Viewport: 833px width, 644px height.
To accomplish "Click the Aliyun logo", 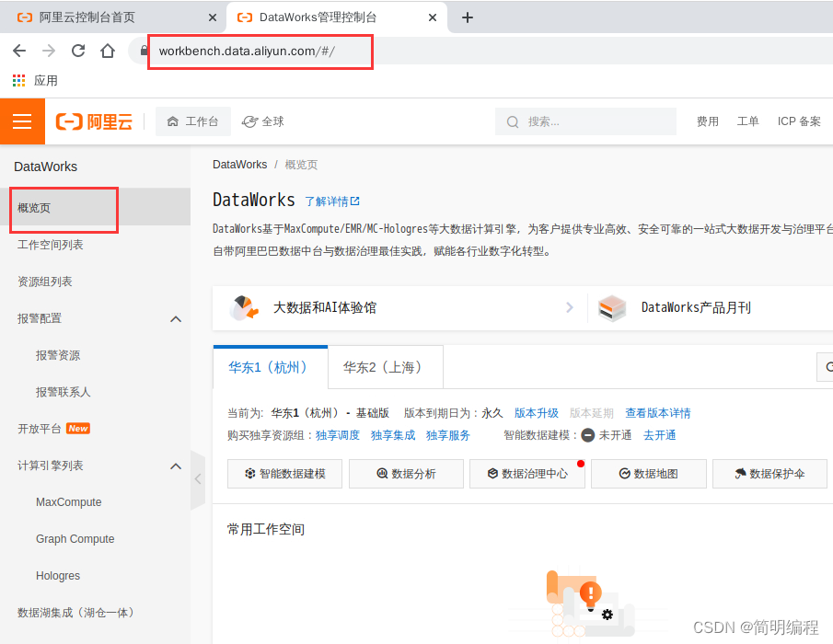I will pyautogui.click(x=94, y=121).
